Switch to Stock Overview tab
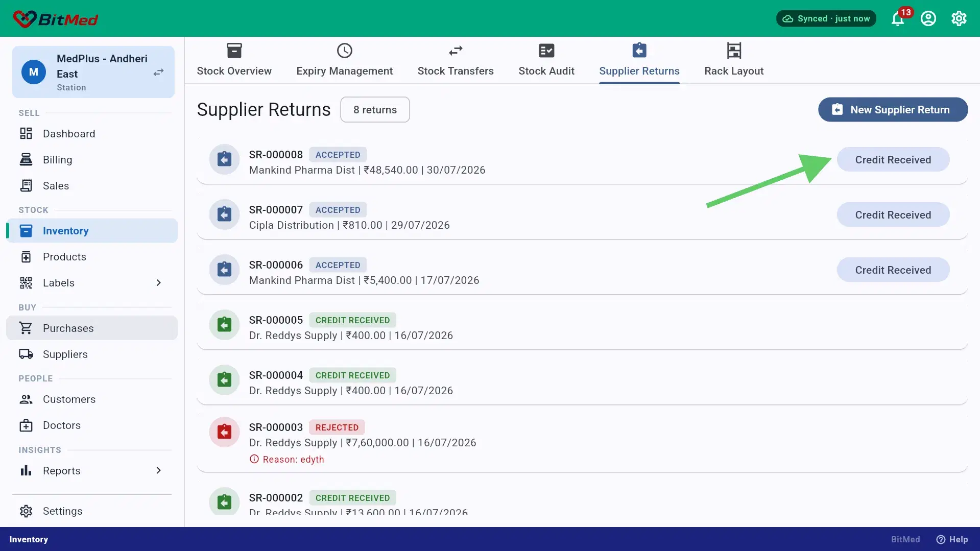This screenshot has height=551, width=980. pyautogui.click(x=234, y=60)
